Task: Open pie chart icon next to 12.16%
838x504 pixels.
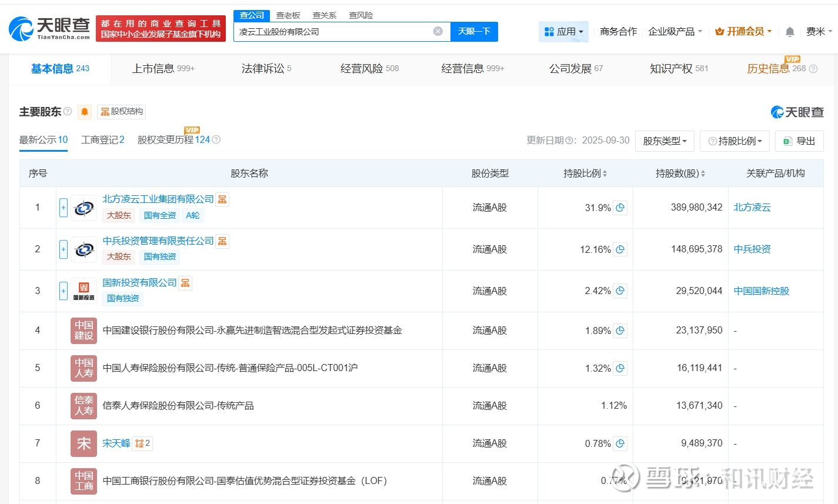Action: [x=620, y=249]
